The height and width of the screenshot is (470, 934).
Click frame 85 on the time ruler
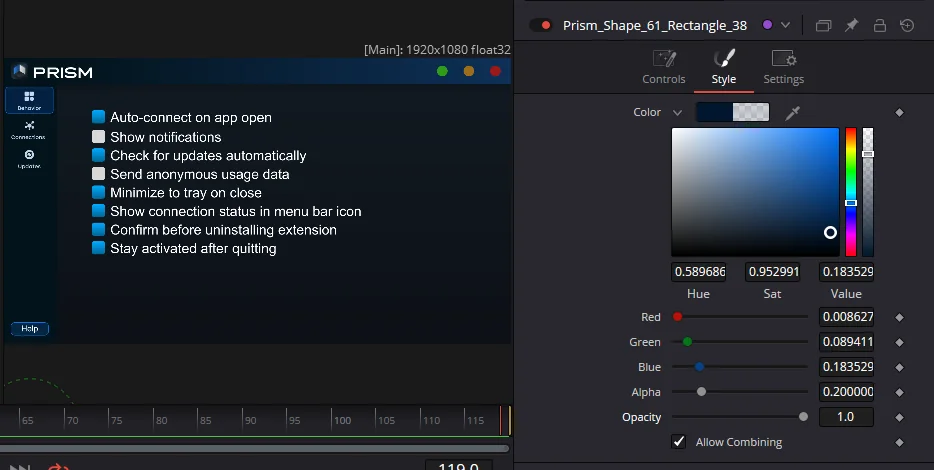(x=206, y=421)
